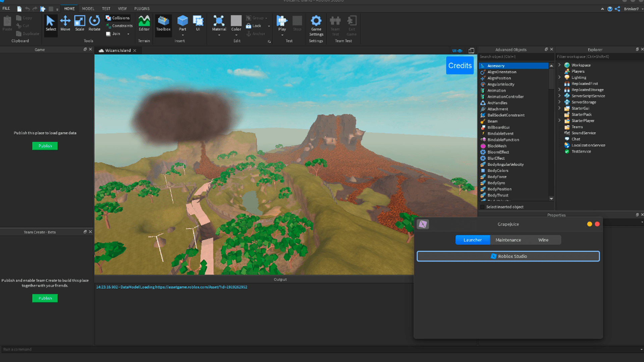Click the Advanced Objects search input field

pyautogui.click(x=515, y=57)
